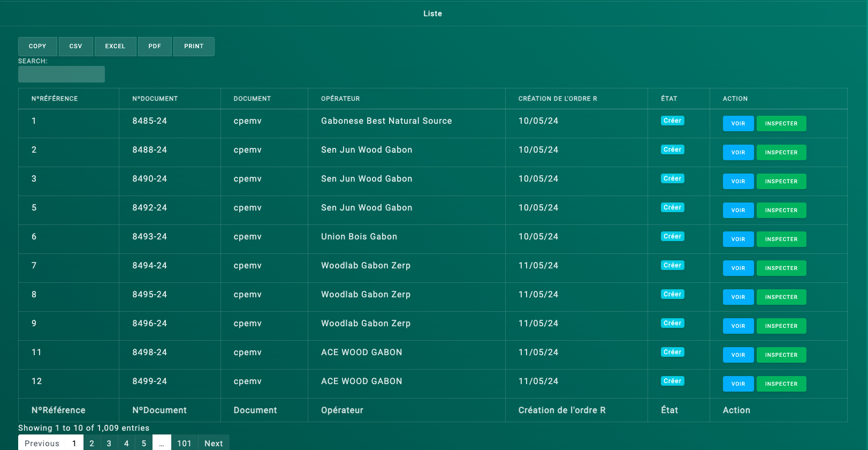Screen dimensions: 868x450
Task: Click VOIR in row 8492-24
Action: [738, 211]
